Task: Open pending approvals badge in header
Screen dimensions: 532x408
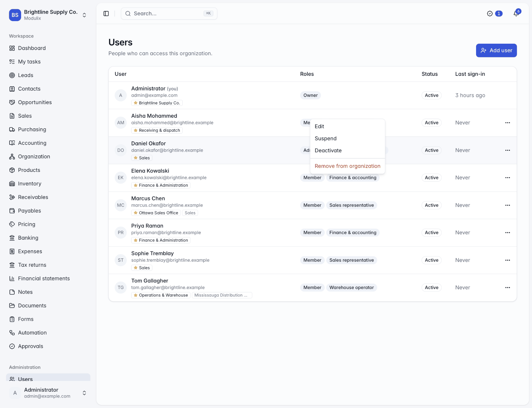Action: (495, 13)
